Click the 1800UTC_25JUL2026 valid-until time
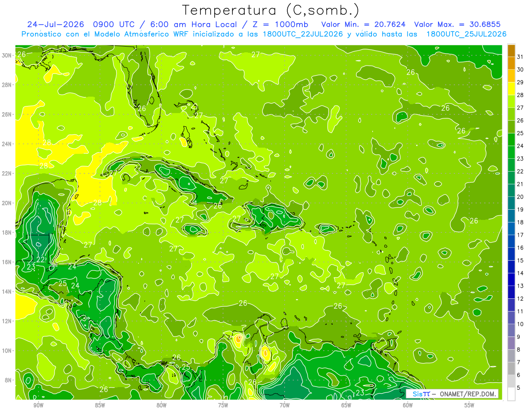The width and height of the screenshot is (532, 411). 466,34
